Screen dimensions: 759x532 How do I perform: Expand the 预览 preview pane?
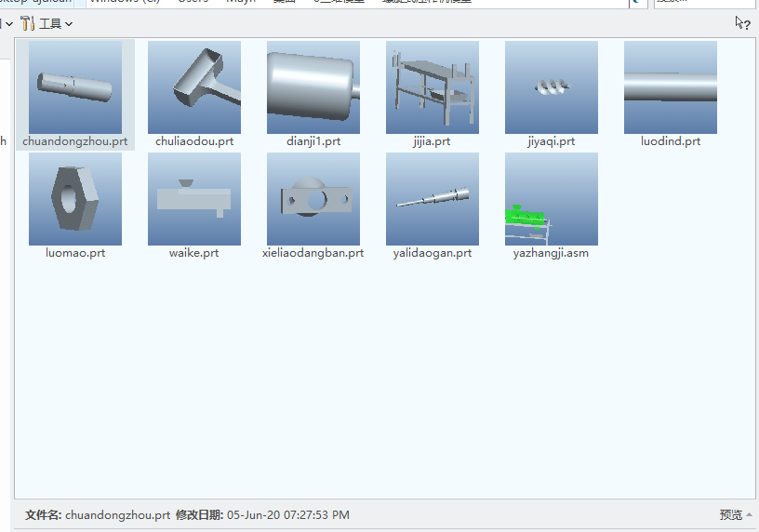pyautogui.click(x=735, y=514)
